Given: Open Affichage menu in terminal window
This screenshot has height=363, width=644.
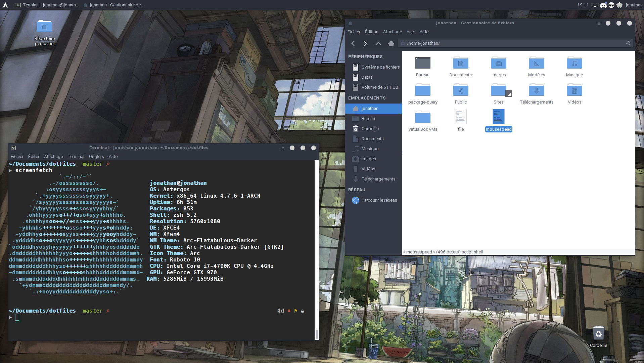Looking at the screenshot, I should [53, 157].
